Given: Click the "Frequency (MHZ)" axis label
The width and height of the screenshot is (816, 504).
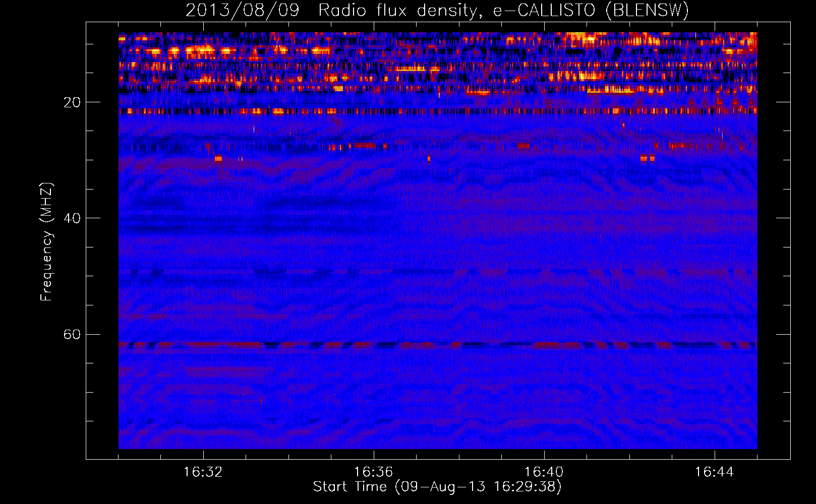Looking at the screenshot, I should click(x=46, y=241).
